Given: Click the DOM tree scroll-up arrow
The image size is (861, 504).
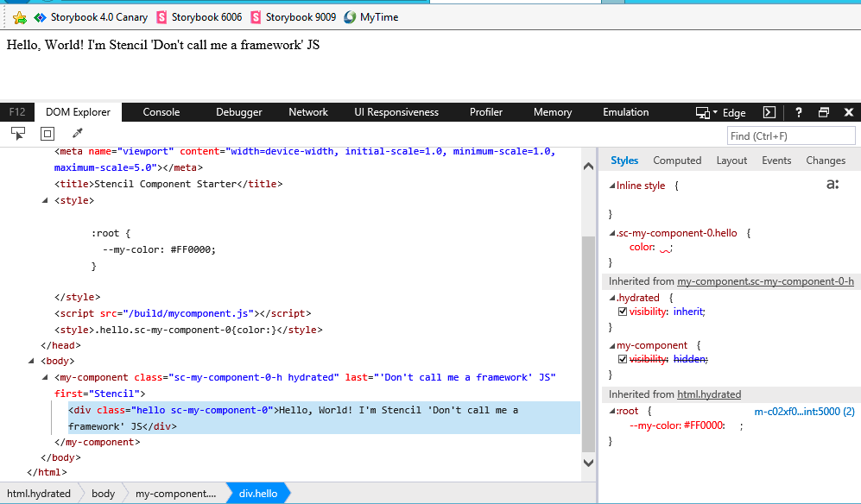Looking at the screenshot, I should pyautogui.click(x=588, y=166).
